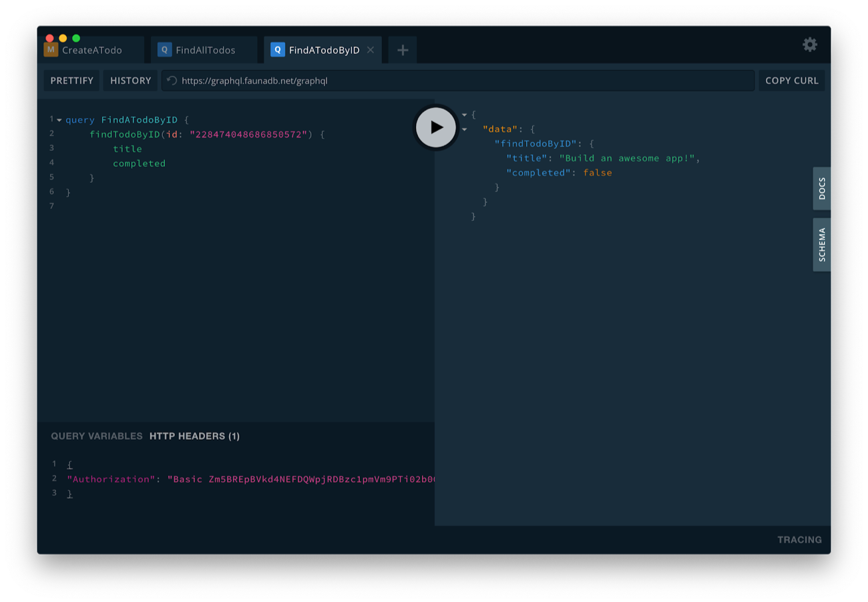Click the "Authorization" header key
868x602 pixels.
112,479
